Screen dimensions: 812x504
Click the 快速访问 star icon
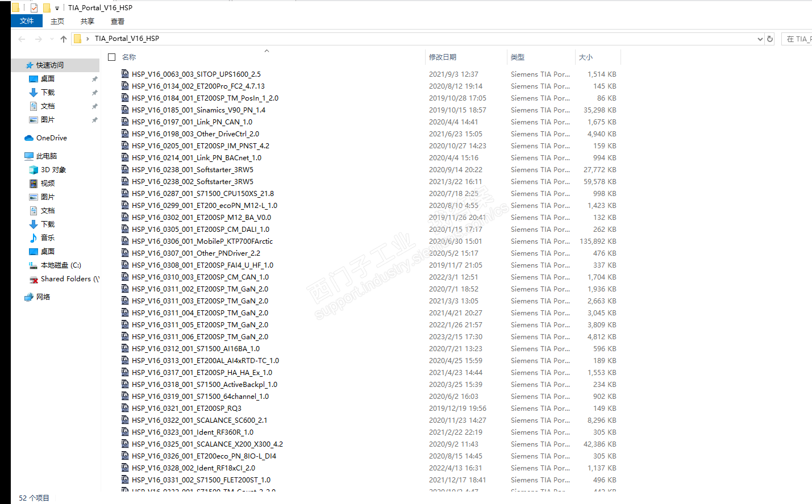30,65
